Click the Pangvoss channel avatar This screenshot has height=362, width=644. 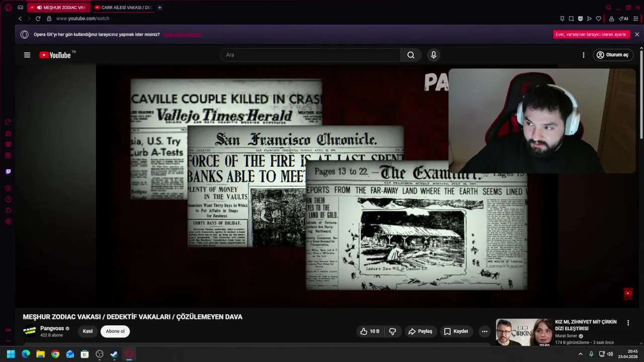pyautogui.click(x=30, y=331)
